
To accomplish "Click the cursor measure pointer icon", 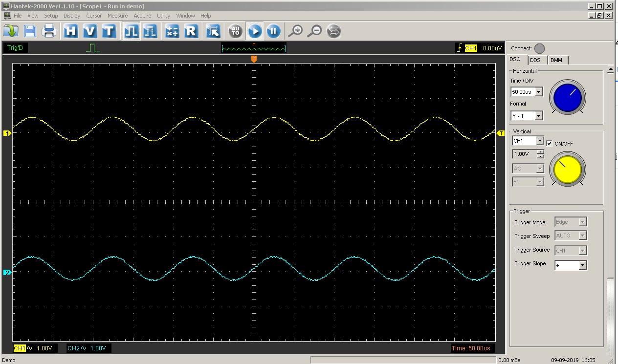I will pos(213,31).
